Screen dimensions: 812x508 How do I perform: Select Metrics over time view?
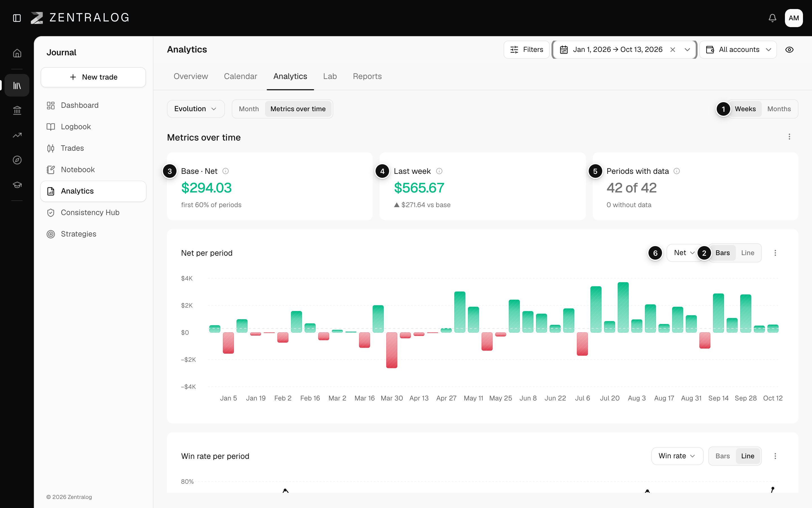[x=298, y=109]
